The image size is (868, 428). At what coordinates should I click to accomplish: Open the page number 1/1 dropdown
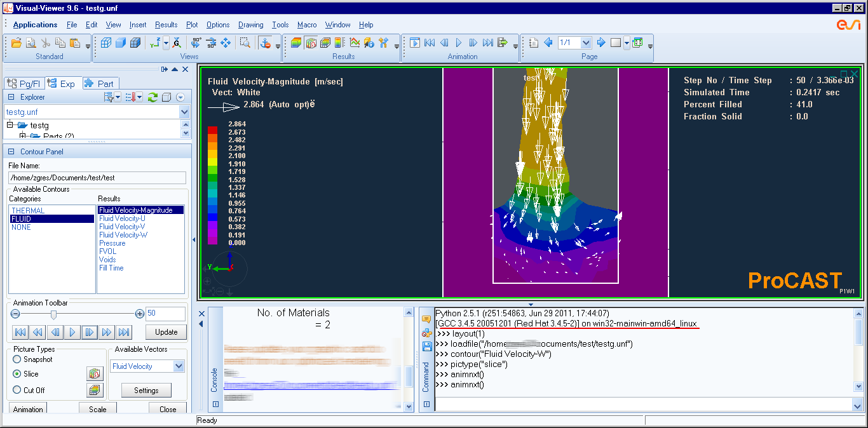[586, 43]
